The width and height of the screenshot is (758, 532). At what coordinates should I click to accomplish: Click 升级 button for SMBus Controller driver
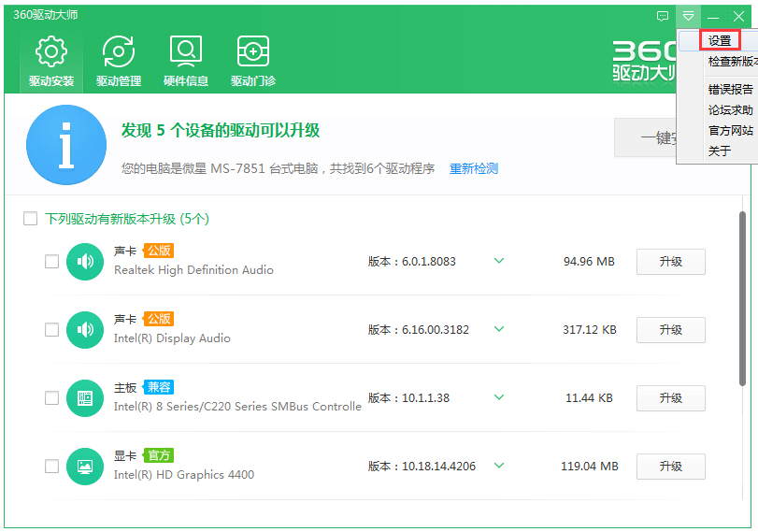pyautogui.click(x=670, y=398)
